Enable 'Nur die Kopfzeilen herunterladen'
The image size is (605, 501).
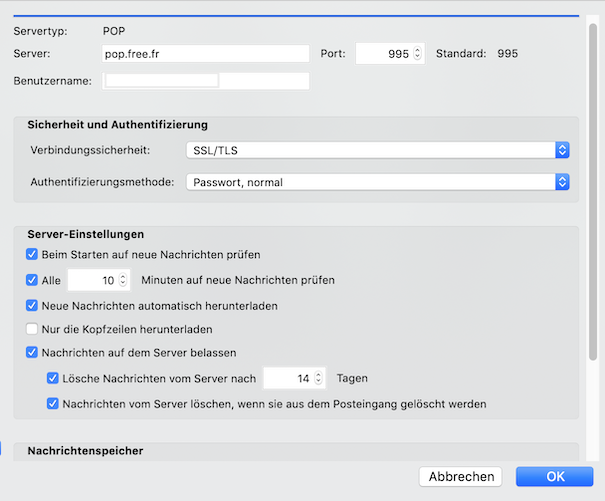point(32,329)
